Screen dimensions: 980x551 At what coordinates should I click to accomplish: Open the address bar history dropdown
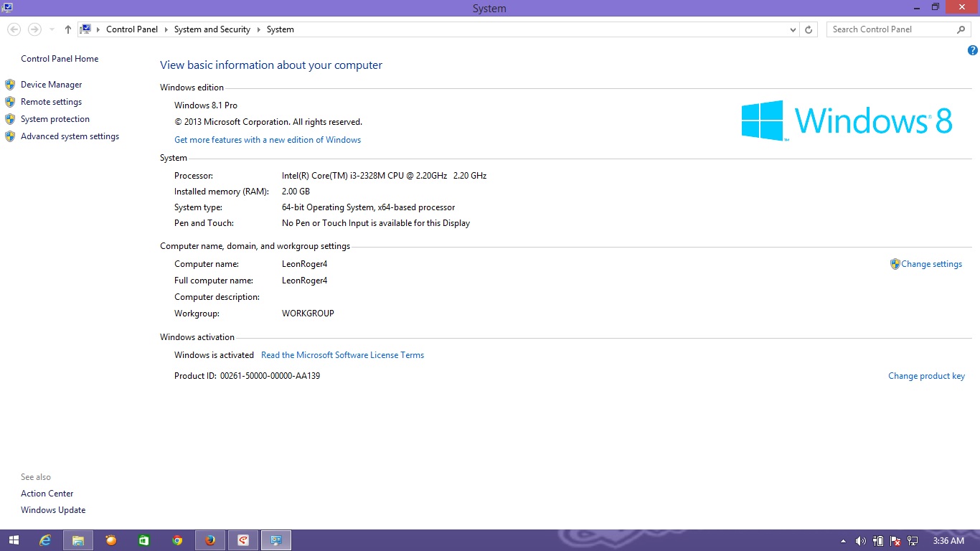[x=793, y=29]
